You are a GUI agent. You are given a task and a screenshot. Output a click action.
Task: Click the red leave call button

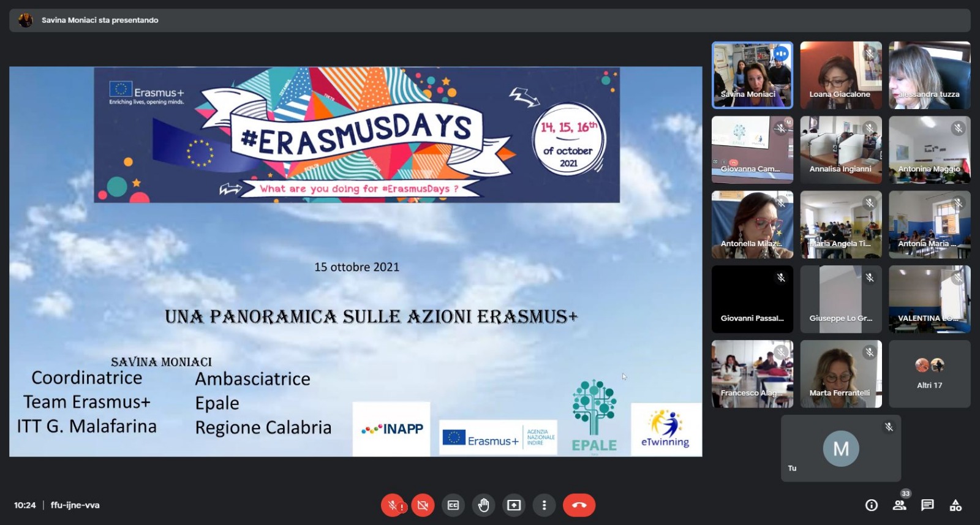(579, 505)
